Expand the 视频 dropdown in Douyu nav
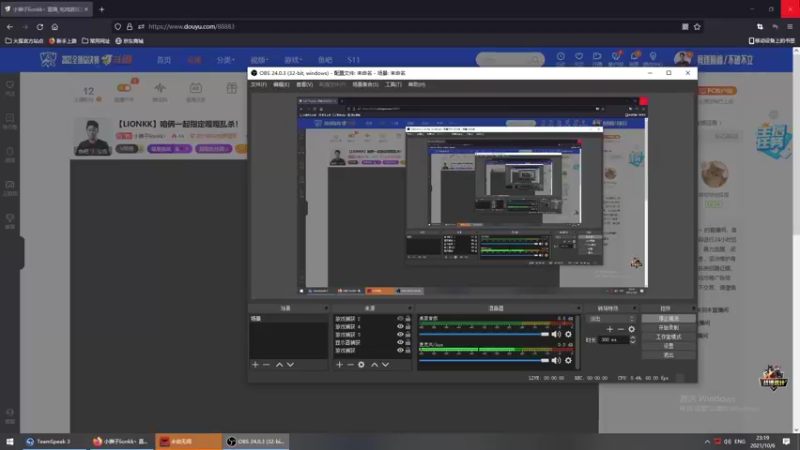 tap(259, 60)
